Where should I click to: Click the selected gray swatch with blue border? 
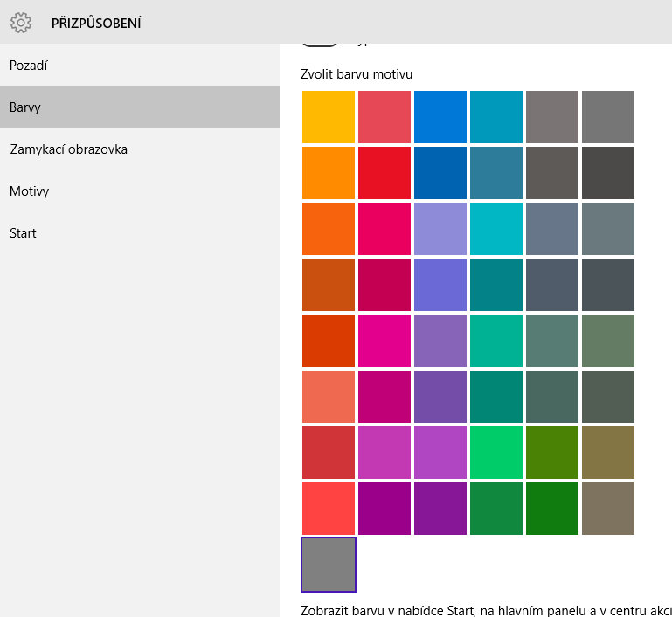[329, 565]
